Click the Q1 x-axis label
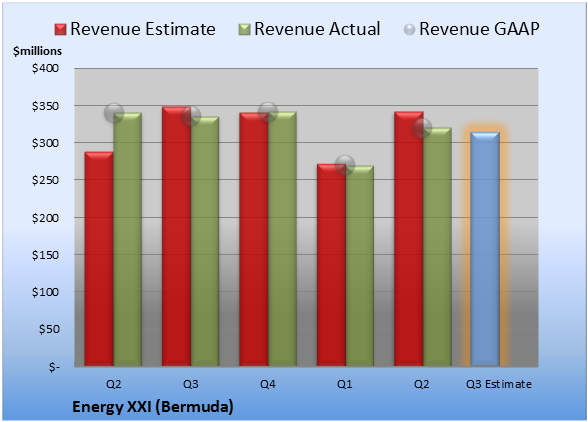 point(345,384)
